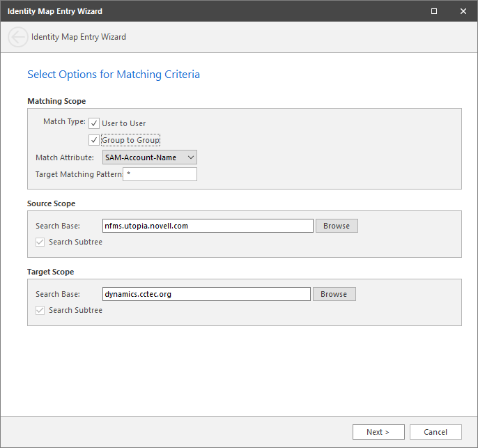Screen dimensions: 478x448
Task: Click the Source Scope Search Base field
Action: click(208, 226)
